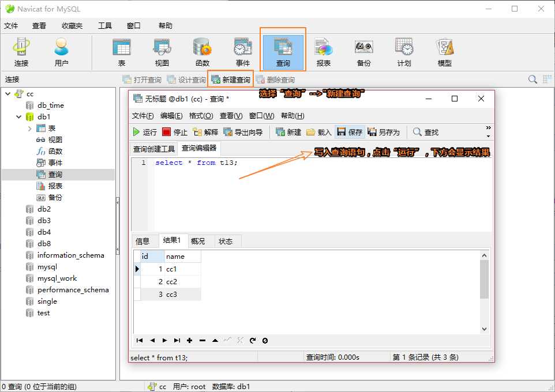The width and height of the screenshot is (555, 392).
Task: Open the 文件 menu in main window
Action: 11,25
